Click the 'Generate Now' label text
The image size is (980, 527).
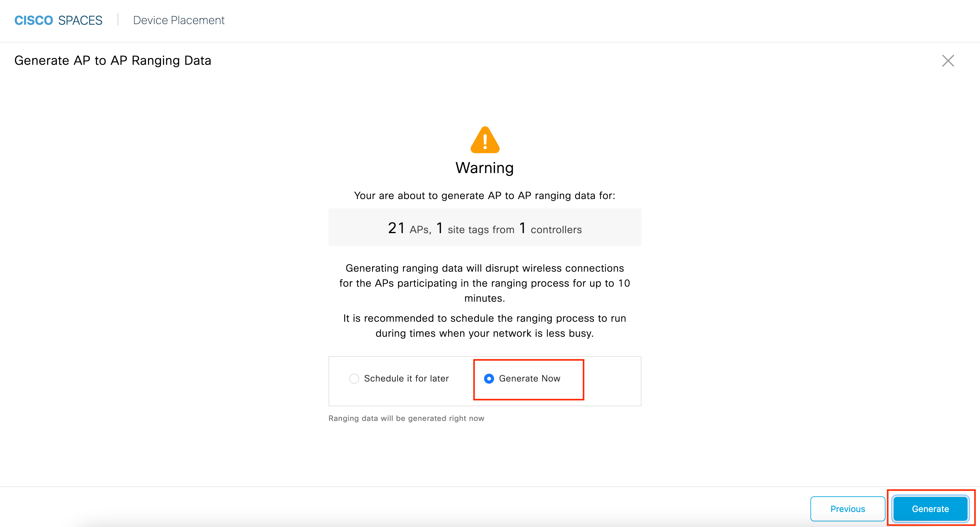pyautogui.click(x=529, y=379)
